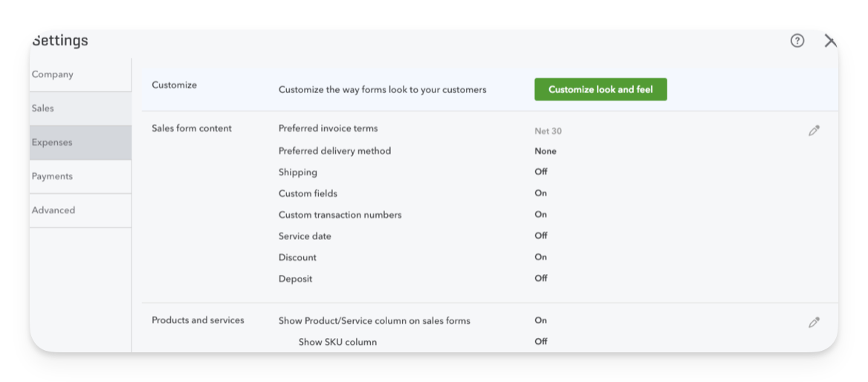Screen dimensions: 868x382
Task: Change the Net 30 invoice terms value
Action: pyautogui.click(x=548, y=132)
